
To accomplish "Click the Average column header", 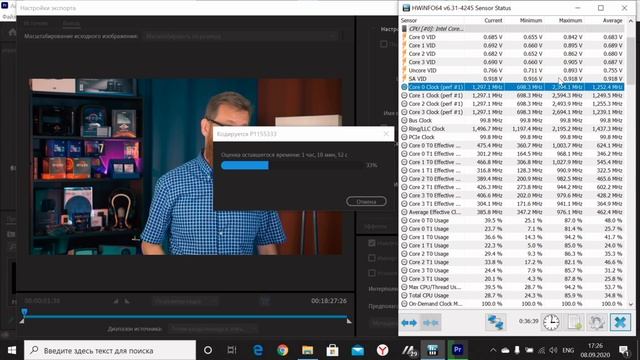I will click(x=612, y=20).
